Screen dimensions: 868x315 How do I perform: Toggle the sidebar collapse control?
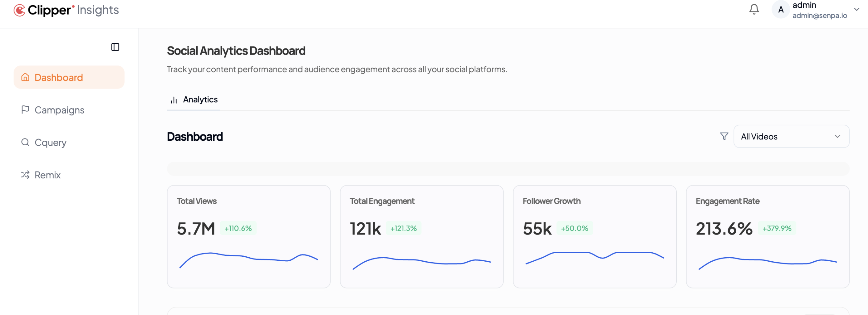(x=115, y=47)
